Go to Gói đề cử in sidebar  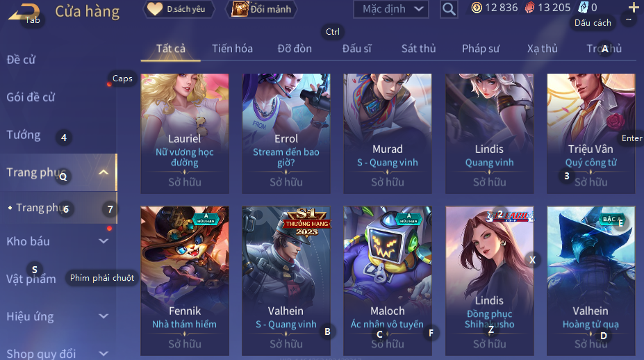click(x=31, y=97)
